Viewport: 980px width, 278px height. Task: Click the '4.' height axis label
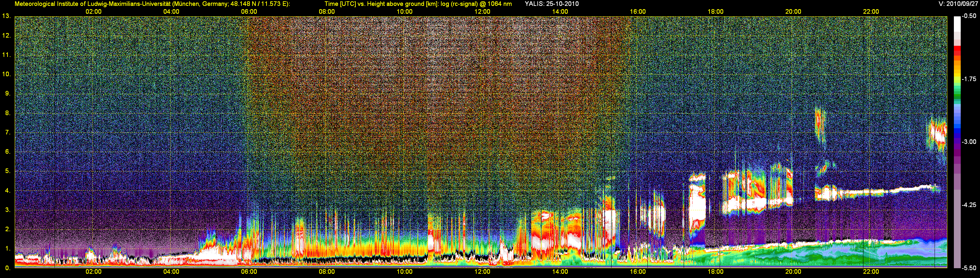click(8, 190)
